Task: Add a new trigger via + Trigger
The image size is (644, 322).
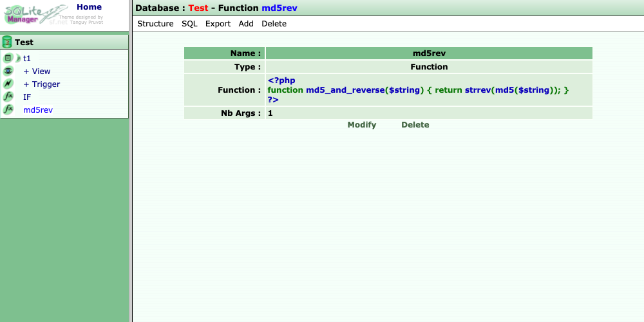Action: point(41,84)
